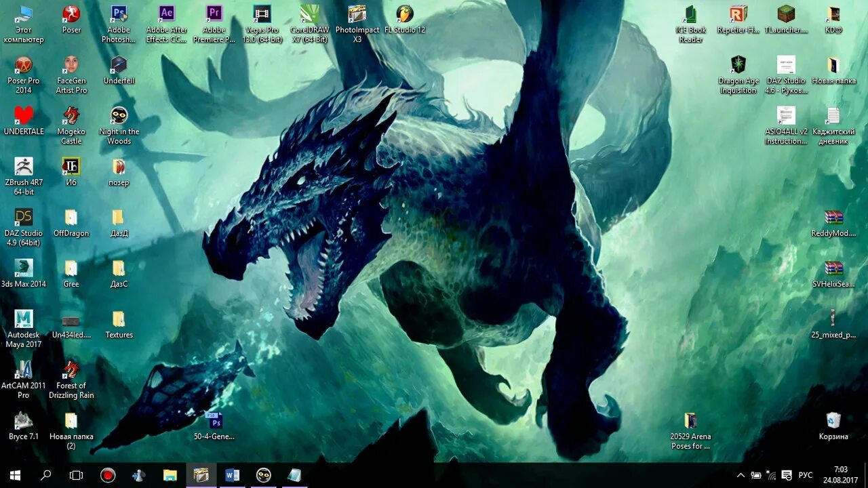This screenshot has height=488, width=868.
Task: Select the TLauncher Minecraft shortcut
Action: [x=786, y=20]
